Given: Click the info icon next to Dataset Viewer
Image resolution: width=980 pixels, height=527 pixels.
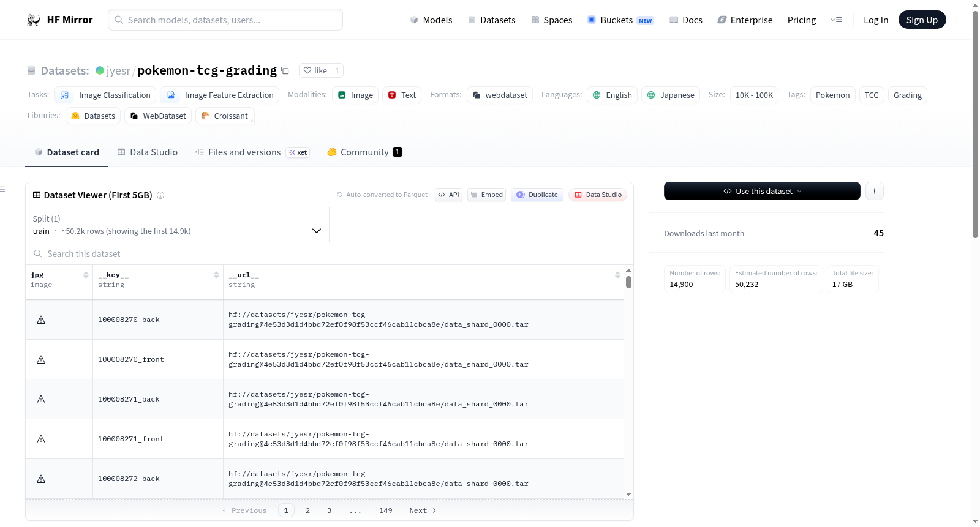Looking at the screenshot, I should (x=160, y=195).
